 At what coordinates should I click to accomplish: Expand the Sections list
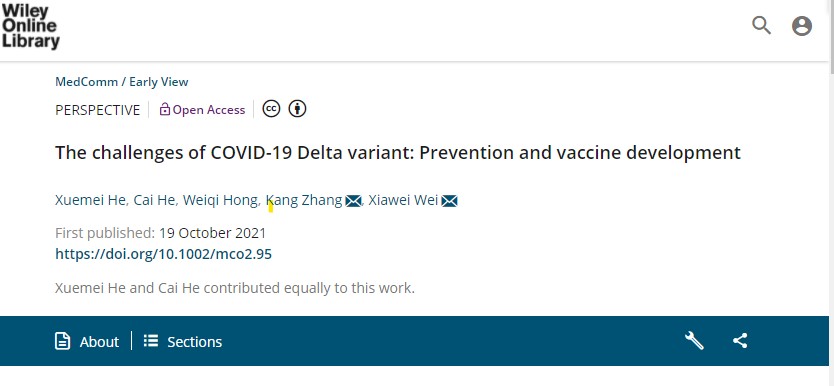click(x=182, y=341)
